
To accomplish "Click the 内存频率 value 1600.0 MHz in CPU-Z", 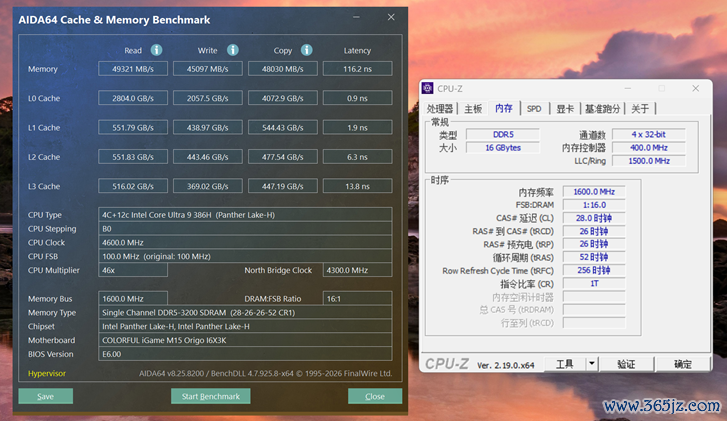I will tap(594, 191).
